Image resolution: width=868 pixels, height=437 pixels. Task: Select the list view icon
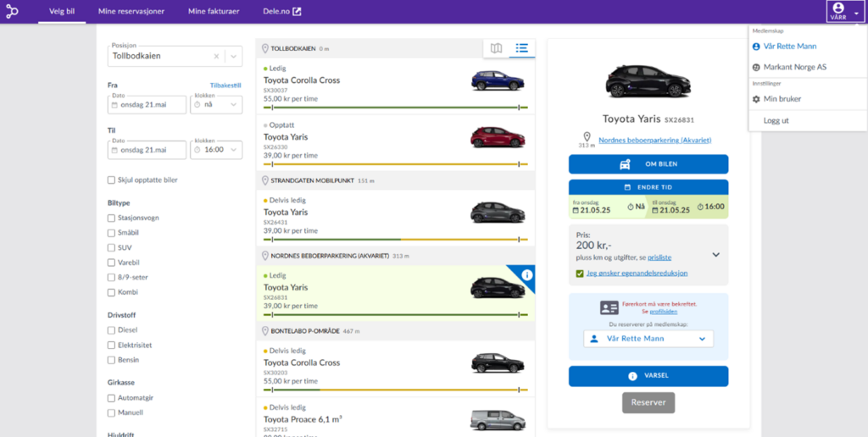click(521, 48)
